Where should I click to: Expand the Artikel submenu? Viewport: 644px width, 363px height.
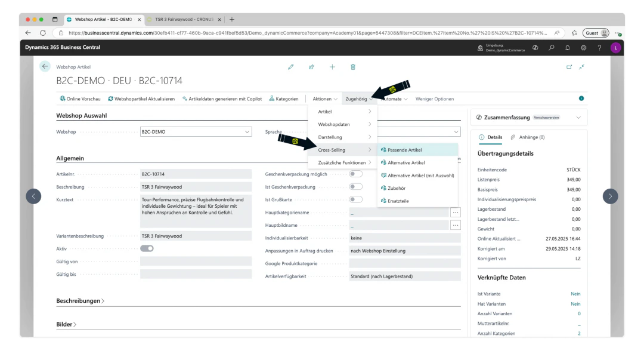[x=342, y=112]
